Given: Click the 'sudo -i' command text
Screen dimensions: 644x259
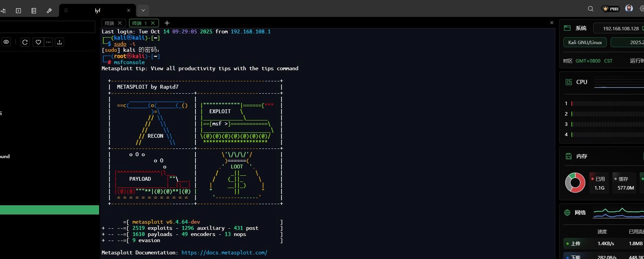Looking at the screenshot, I should click(124, 44).
